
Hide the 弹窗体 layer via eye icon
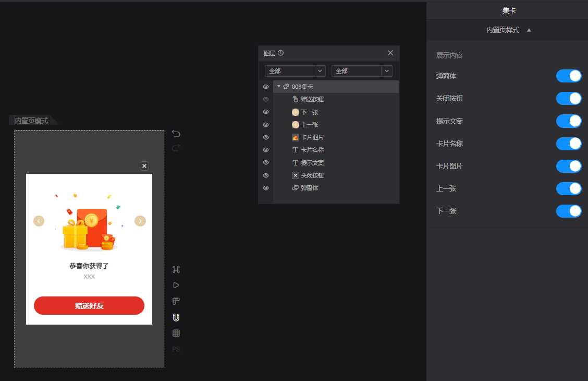[266, 188]
